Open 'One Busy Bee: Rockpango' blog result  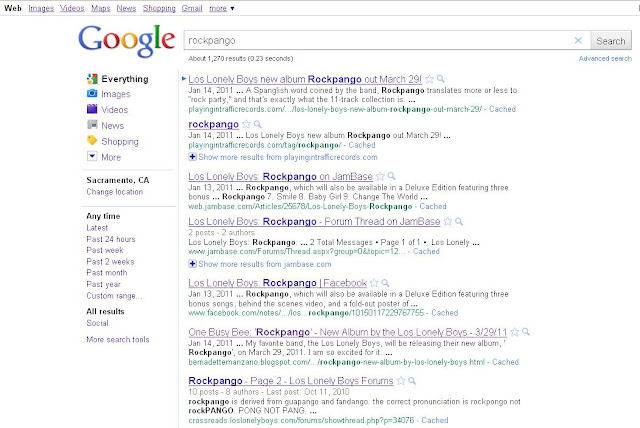click(x=348, y=332)
